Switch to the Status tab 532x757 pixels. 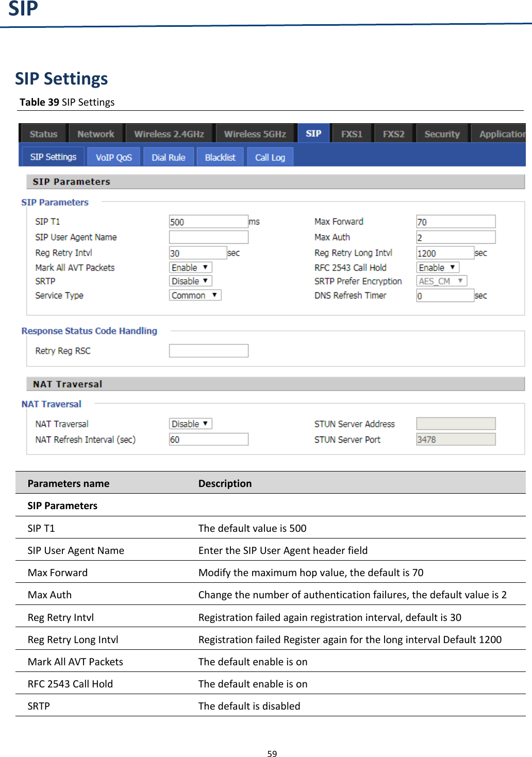43,133
